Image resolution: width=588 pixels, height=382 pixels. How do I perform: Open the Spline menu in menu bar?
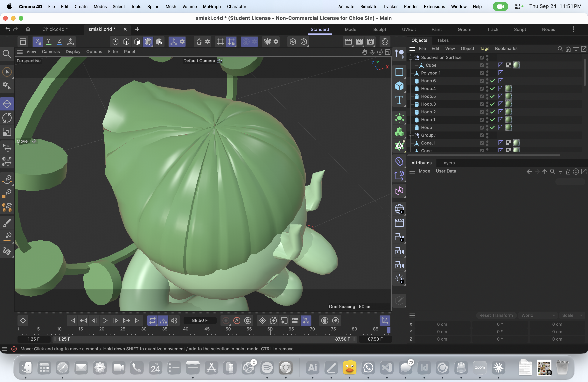coord(153,6)
